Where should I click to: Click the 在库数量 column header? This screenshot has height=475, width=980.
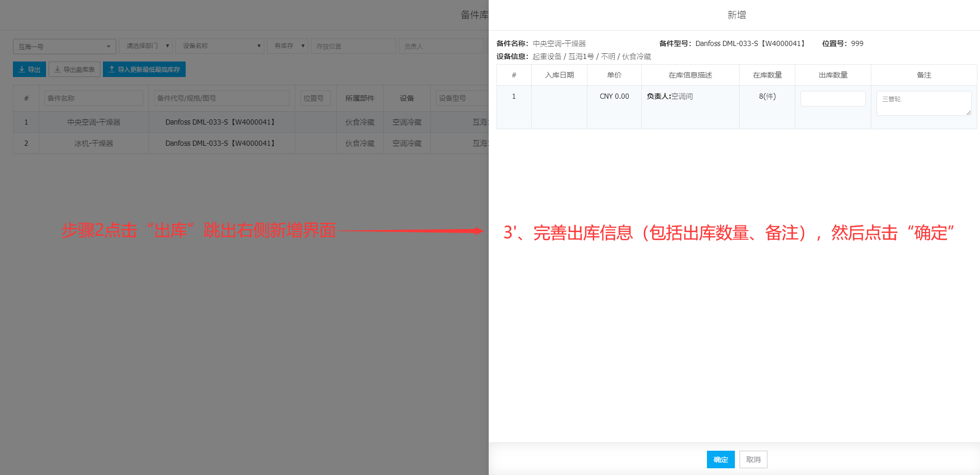pyautogui.click(x=767, y=75)
